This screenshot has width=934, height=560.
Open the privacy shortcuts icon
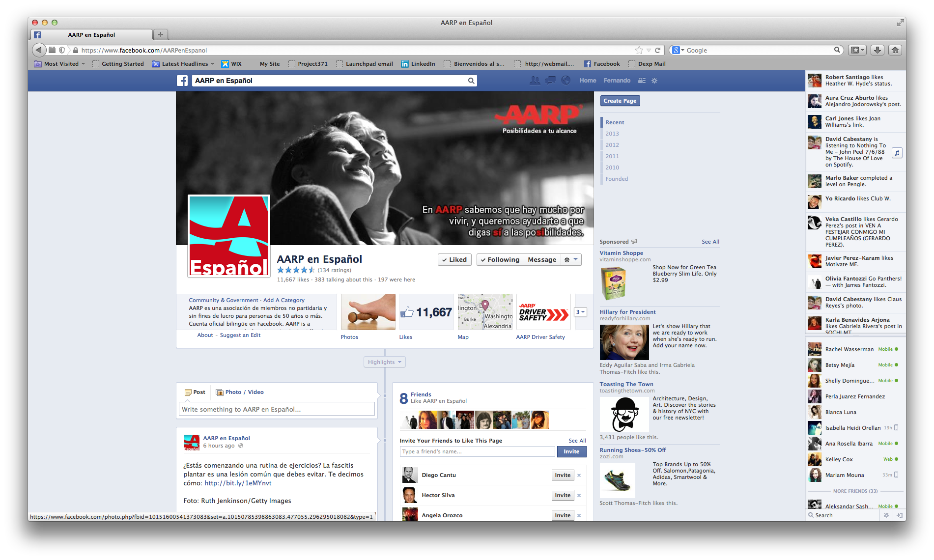(x=642, y=81)
